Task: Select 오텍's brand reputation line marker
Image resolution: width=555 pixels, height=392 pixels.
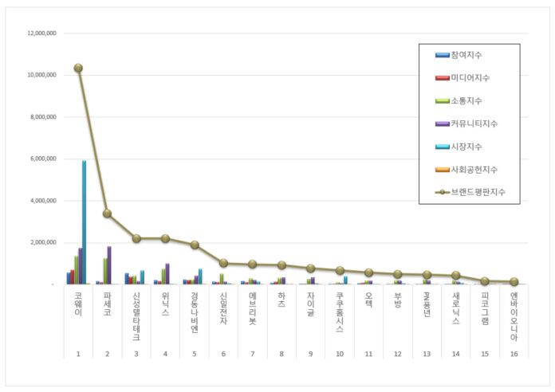Action: tap(368, 272)
